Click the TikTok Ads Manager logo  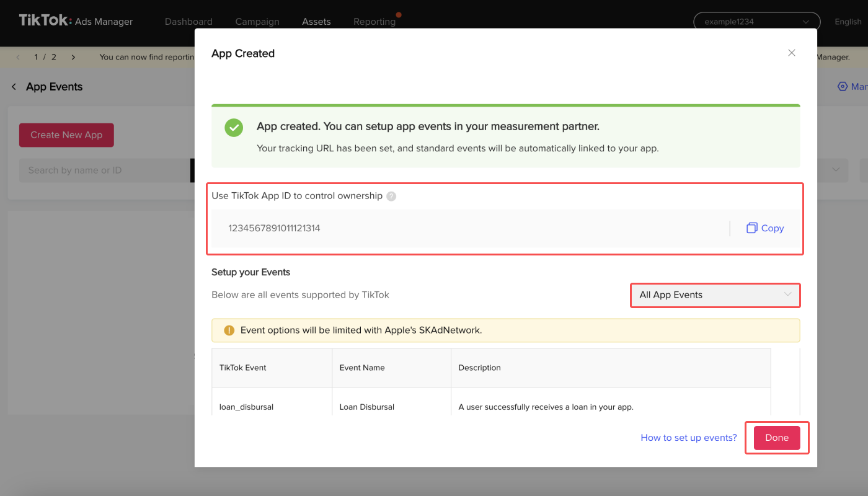pos(76,21)
